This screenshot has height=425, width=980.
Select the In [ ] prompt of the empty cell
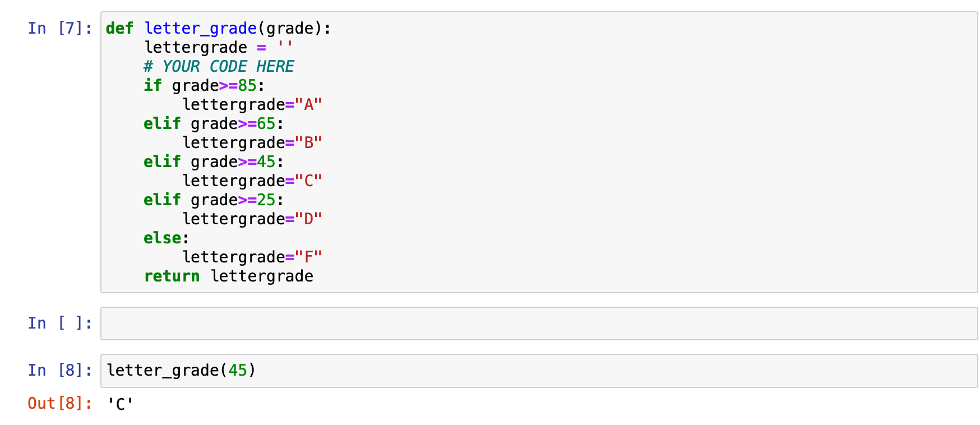(60, 323)
